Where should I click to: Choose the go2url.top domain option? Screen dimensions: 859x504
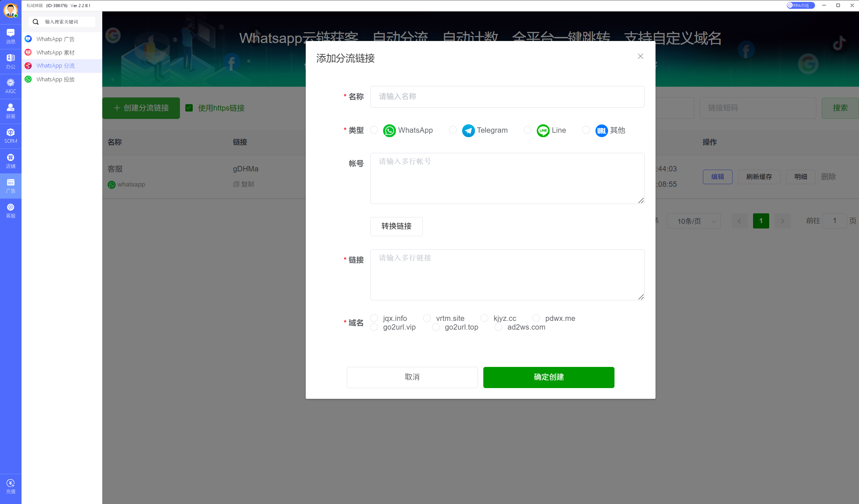(436, 327)
